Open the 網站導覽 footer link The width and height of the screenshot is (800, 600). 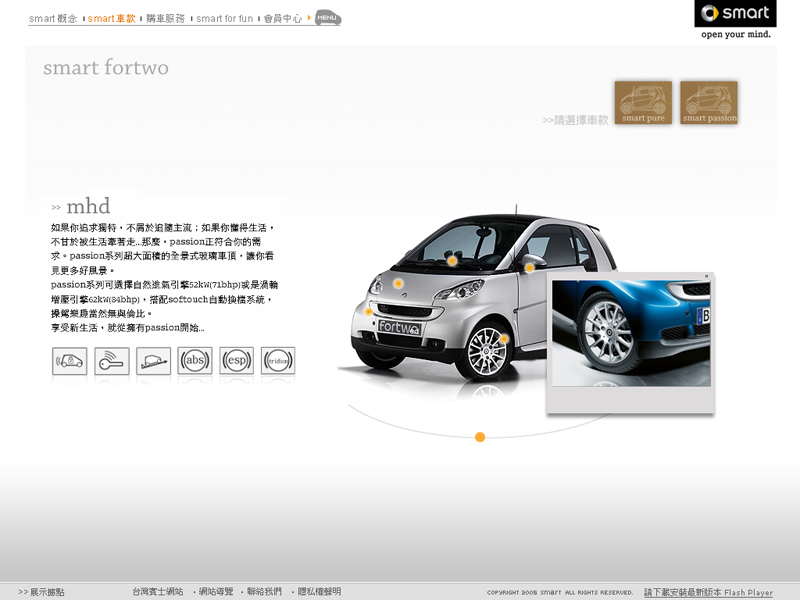point(216,591)
